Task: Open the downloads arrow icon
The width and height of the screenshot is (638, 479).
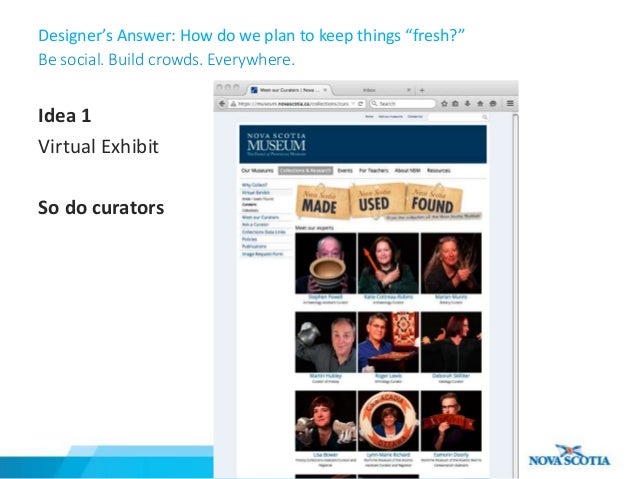Action: pos(468,104)
